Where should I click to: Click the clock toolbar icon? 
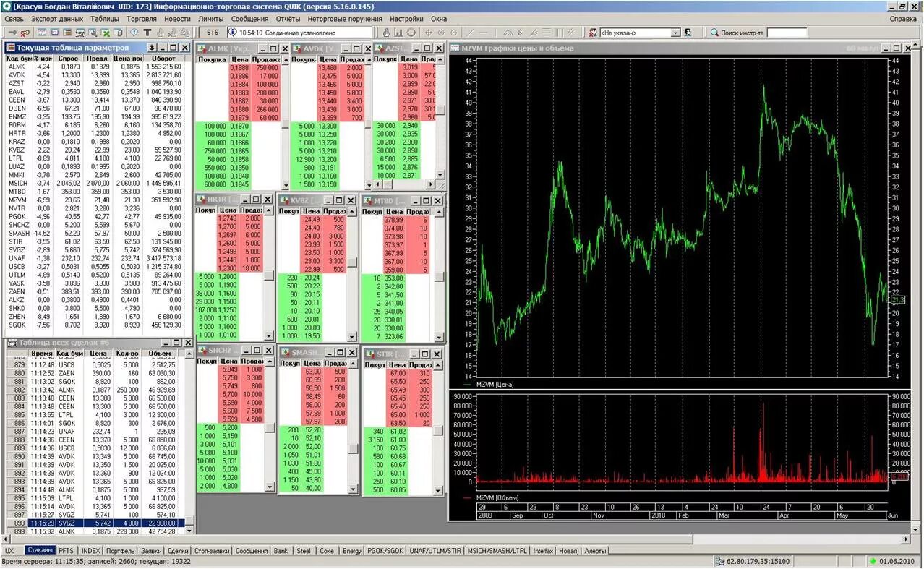pos(411,33)
